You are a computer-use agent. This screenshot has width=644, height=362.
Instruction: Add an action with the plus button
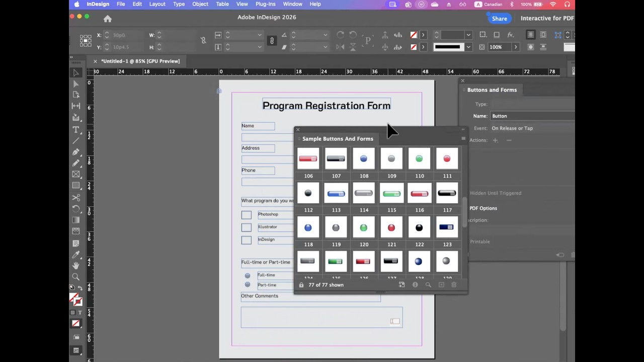click(x=495, y=140)
